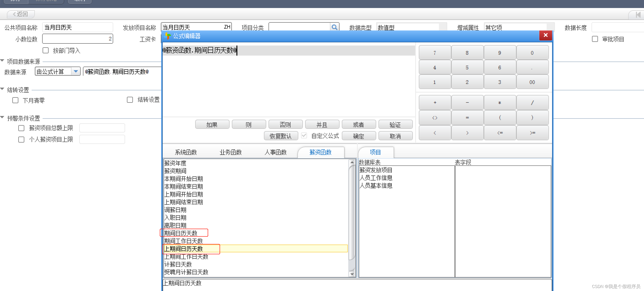Click the decimal point keypad key
This screenshot has width=644, height=291.
(532, 67)
